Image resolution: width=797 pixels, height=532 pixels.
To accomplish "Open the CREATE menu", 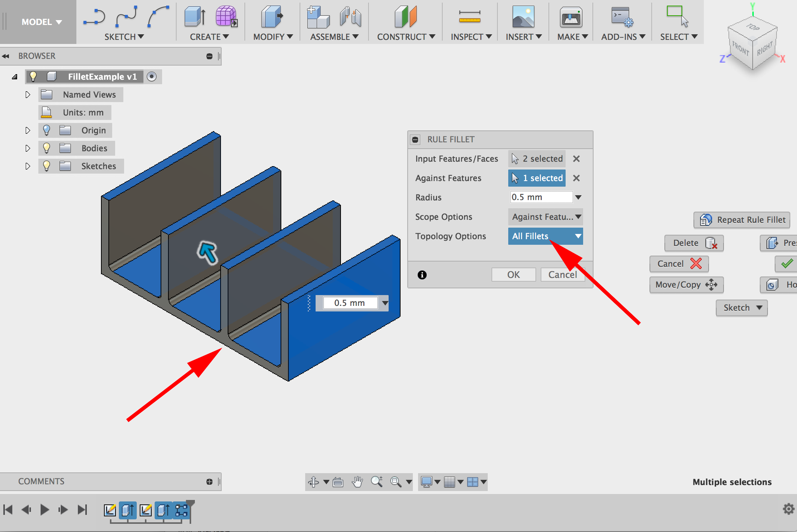I will click(x=209, y=37).
